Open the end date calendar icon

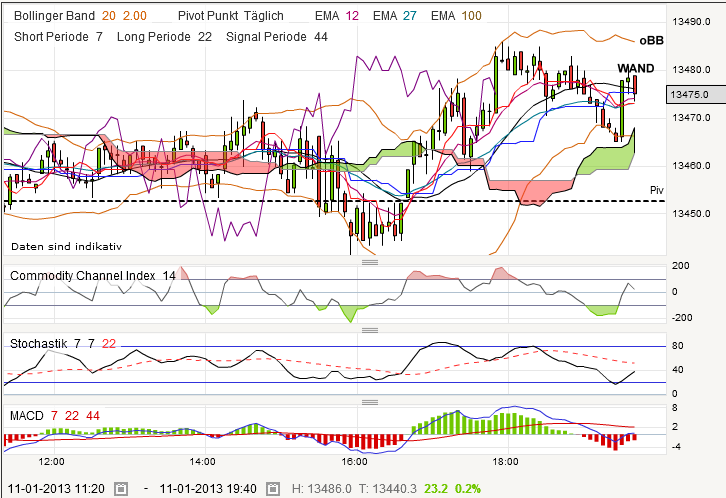click(273, 489)
